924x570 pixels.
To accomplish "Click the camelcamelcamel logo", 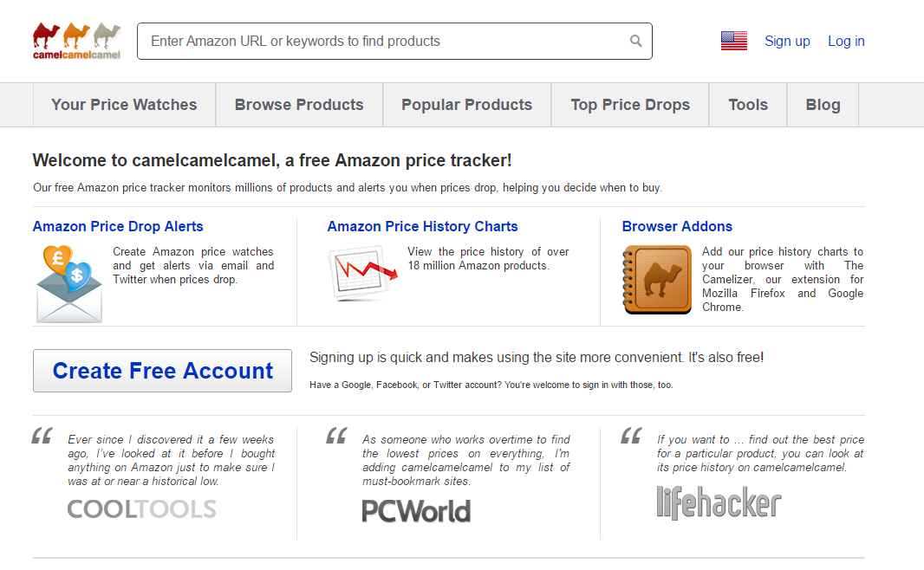I will point(76,41).
